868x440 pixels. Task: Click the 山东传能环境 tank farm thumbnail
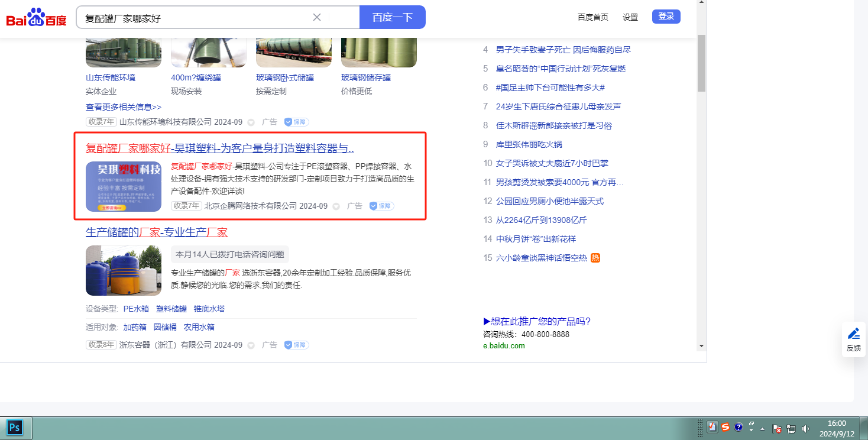coord(124,53)
